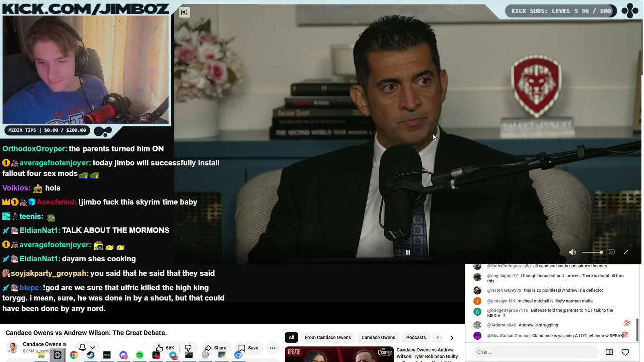Screen dimensions: 644x362
Task: Visit the Candace Owens channel name link
Action: (42, 344)
